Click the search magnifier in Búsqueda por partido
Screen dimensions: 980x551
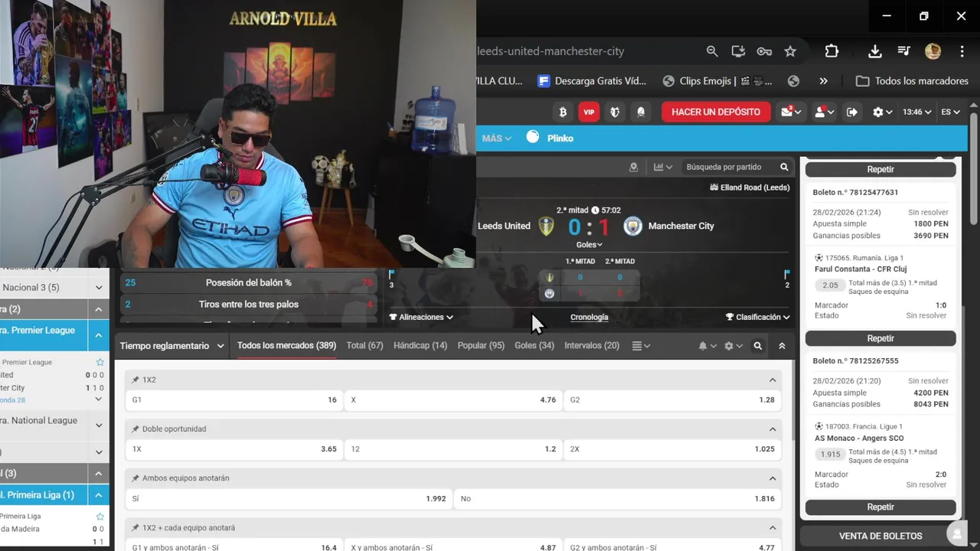click(x=784, y=167)
